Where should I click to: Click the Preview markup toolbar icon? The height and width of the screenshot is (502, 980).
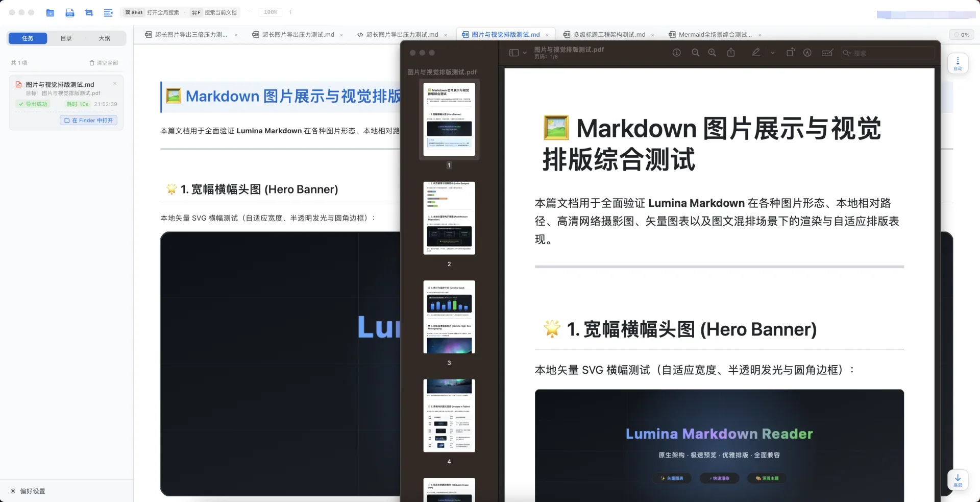[807, 53]
